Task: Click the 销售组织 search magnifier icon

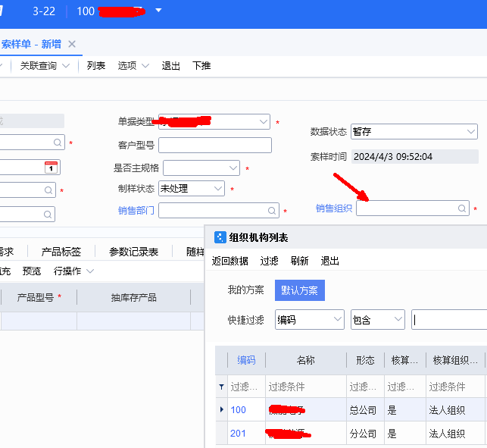Action: [x=462, y=208]
